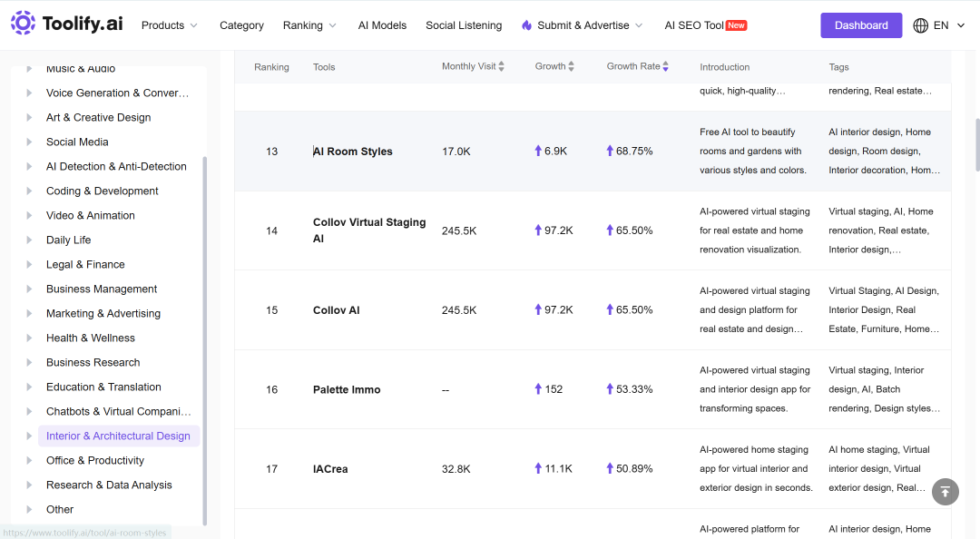The image size is (980, 539).
Task: Click the Toolify.ai logo icon
Action: click(x=23, y=23)
